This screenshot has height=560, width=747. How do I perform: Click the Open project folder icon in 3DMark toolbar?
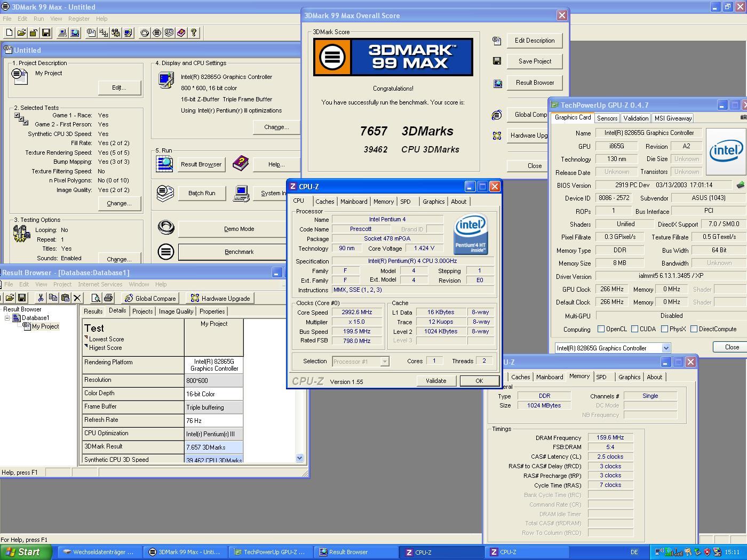point(21,33)
